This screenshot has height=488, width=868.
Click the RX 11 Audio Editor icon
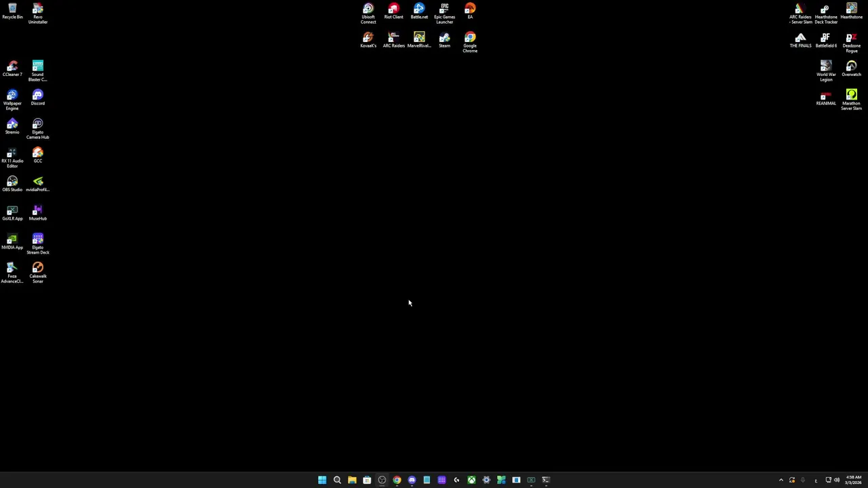point(12,157)
